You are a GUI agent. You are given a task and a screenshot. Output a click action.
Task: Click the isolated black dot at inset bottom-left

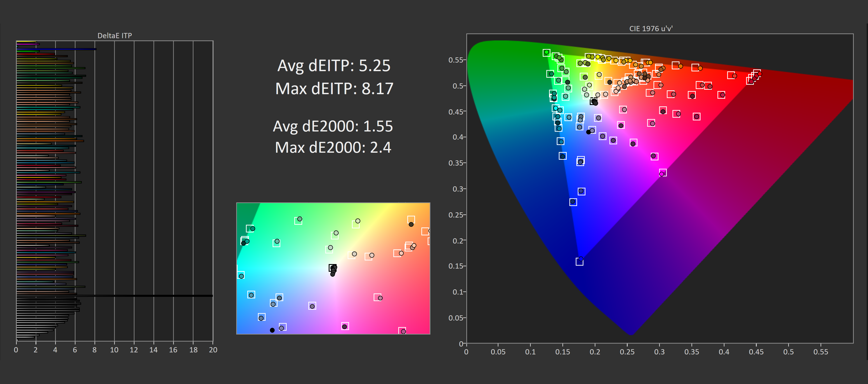click(272, 330)
